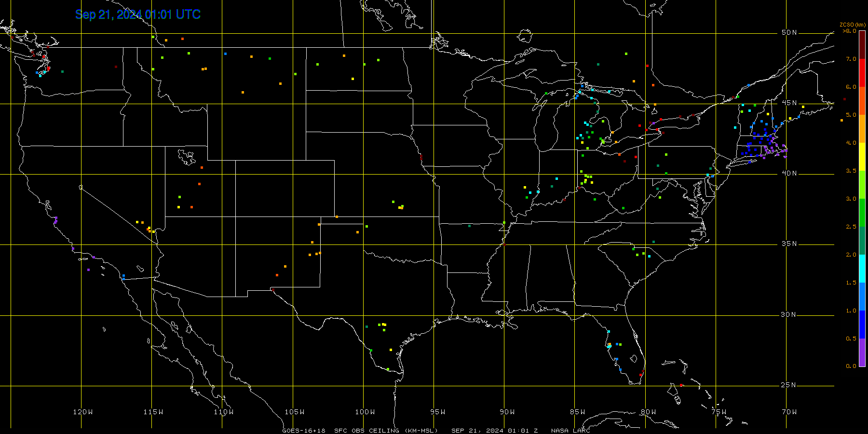Click the "GOES-16+18" footer text
This screenshot has height=434, width=868.
(x=304, y=431)
